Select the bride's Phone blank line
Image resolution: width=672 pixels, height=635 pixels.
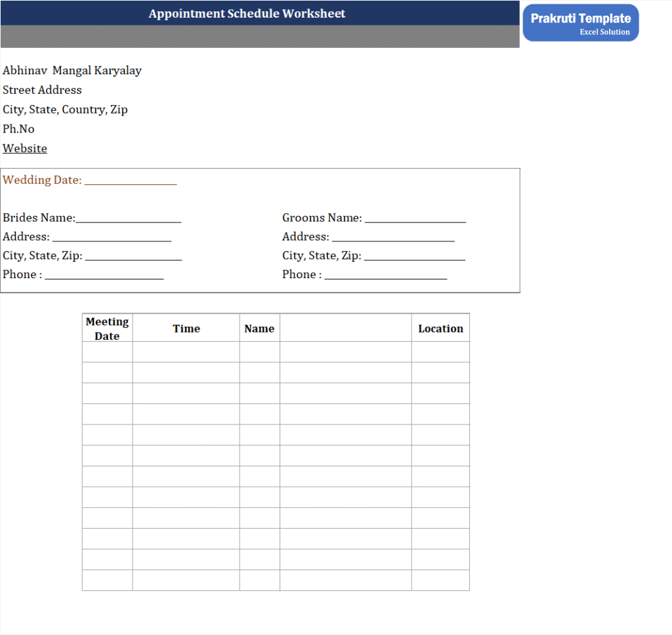click(x=104, y=276)
